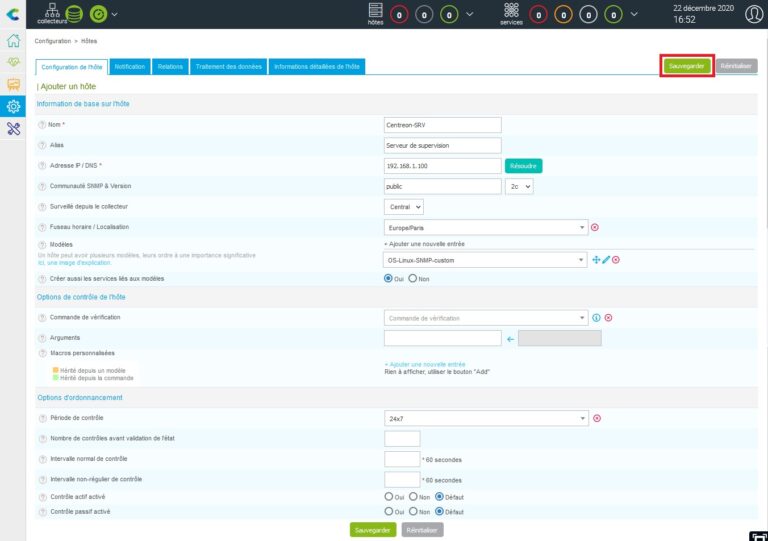Switch to the Notification tab
Image resolution: width=768 pixels, height=541 pixels.
coord(130,67)
